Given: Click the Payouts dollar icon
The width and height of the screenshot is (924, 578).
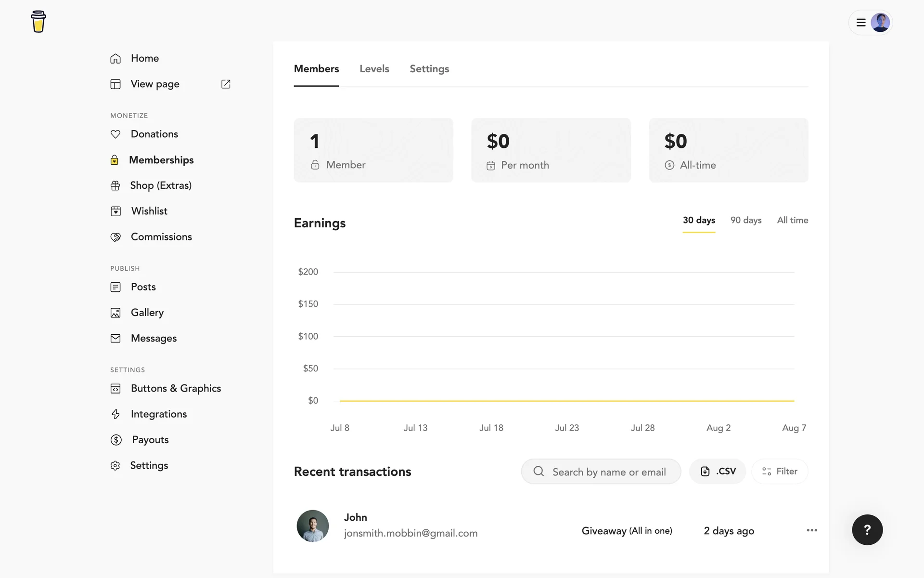Looking at the screenshot, I should click(116, 440).
